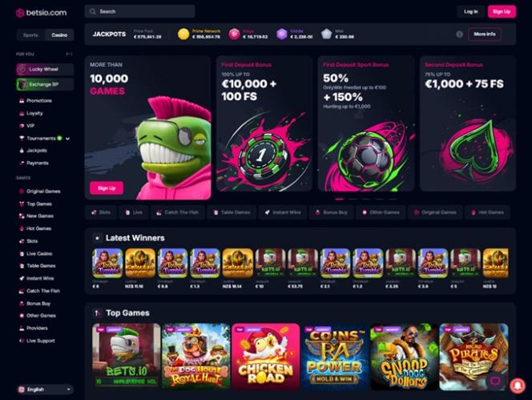Expand the Tournaments submenu chevron
The width and height of the screenshot is (532, 400).
pyautogui.click(x=67, y=139)
